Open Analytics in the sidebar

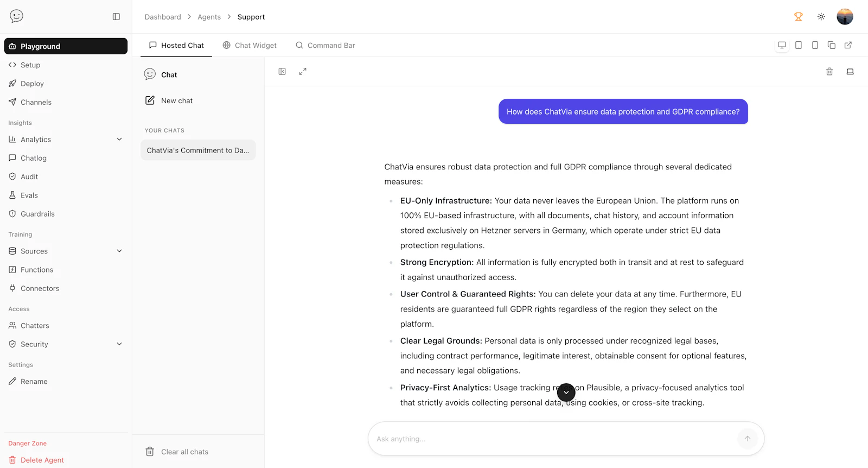(x=36, y=140)
